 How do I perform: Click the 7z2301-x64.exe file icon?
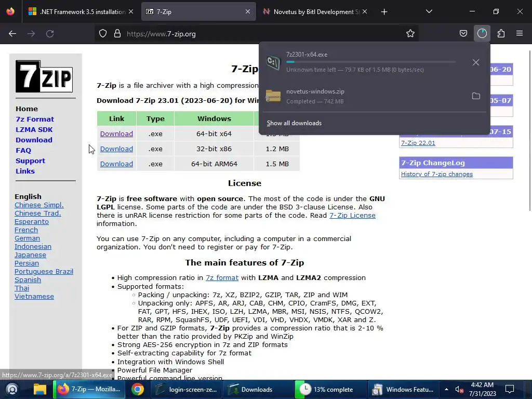click(273, 62)
